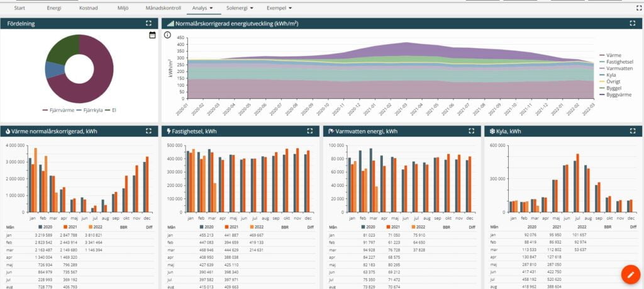Maximize the Normalårskorrigerad energiutveckling chart
The image size is (644, 289).
(x=633, y=23)
